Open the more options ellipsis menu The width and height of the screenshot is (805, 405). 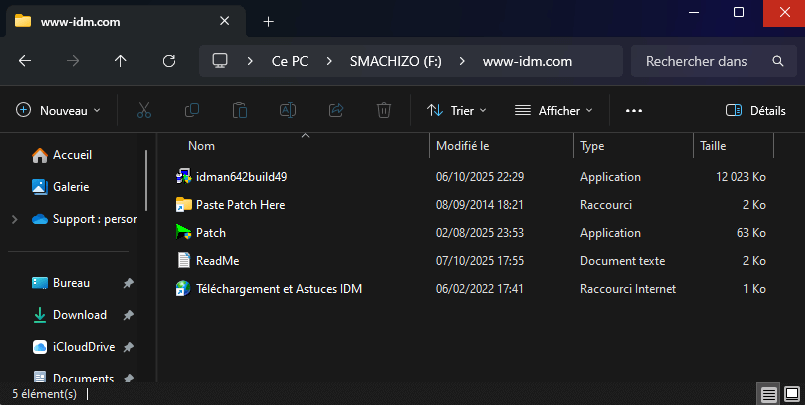pos(634,110)
